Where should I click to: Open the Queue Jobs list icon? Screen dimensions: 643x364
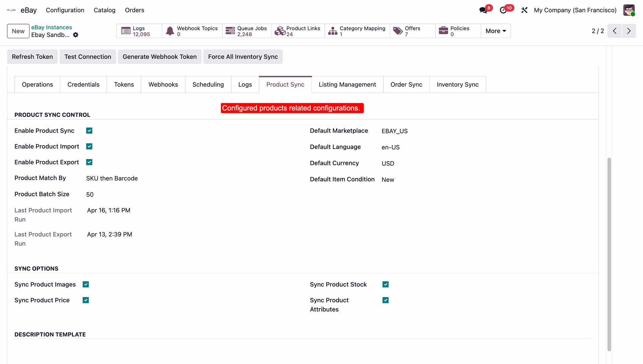click(230, 31)
